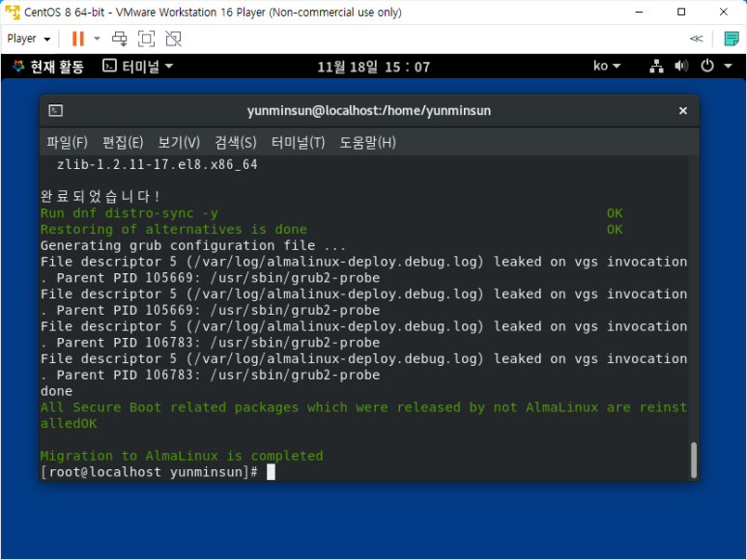Click the 'done' output line
This screenshot has width=747, height=560.
coord(56,391)
